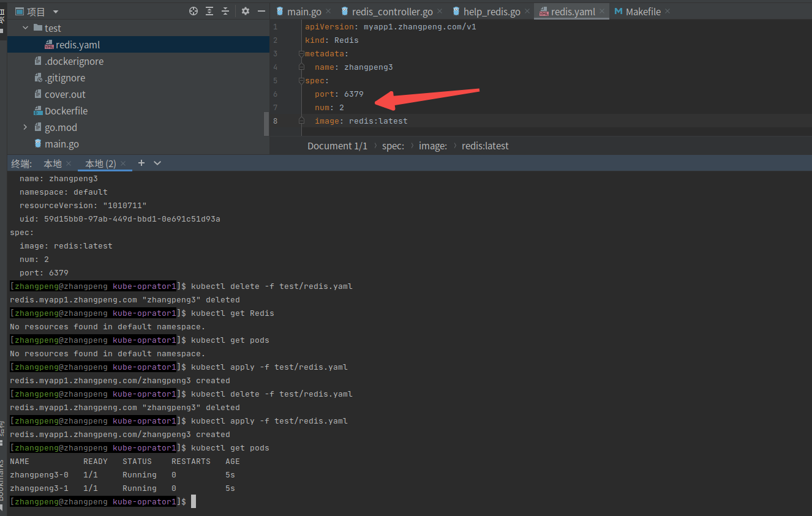Click the image: breadcrumb
Viewport: 812px width, 516px height.
pos(433,146)
